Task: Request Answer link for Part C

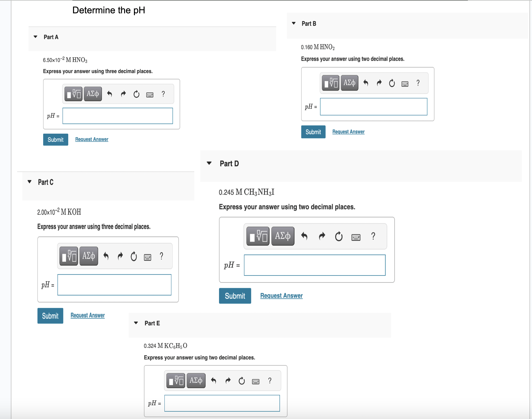Action: [x=88, y=315]
